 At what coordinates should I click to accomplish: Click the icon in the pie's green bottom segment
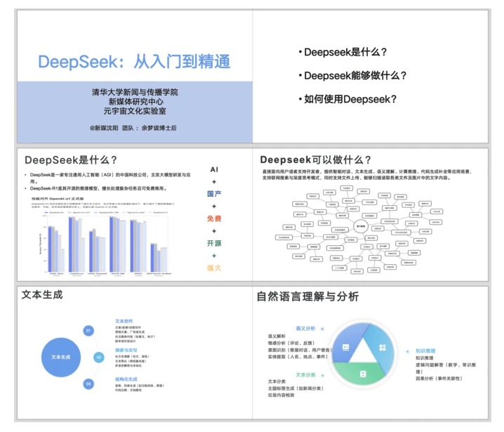pyautogui.click(x=363, y=374)
